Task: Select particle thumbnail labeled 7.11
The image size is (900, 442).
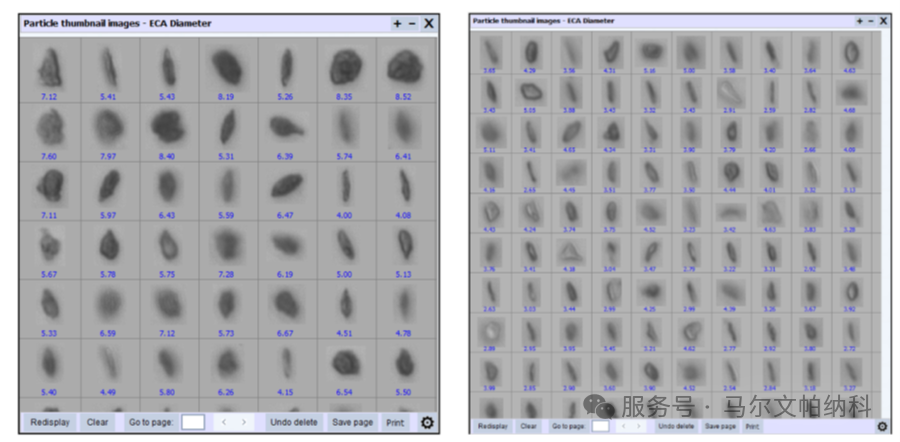Action: tap(51, 187)
